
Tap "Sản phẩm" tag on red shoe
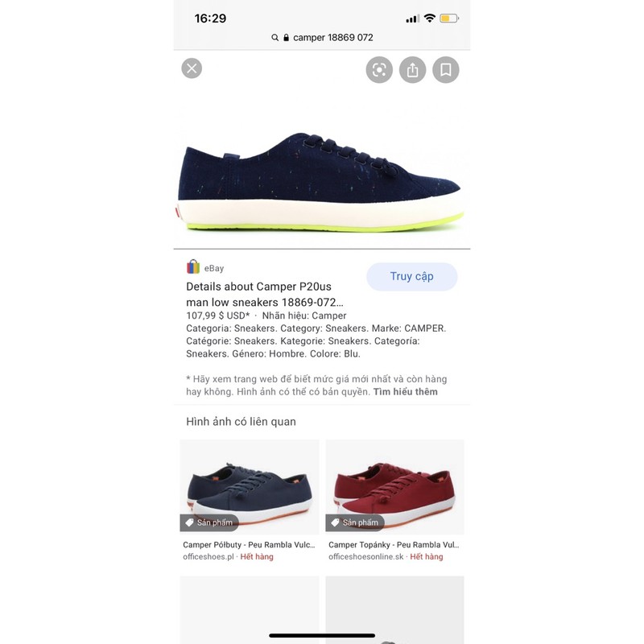coord(355,522)
